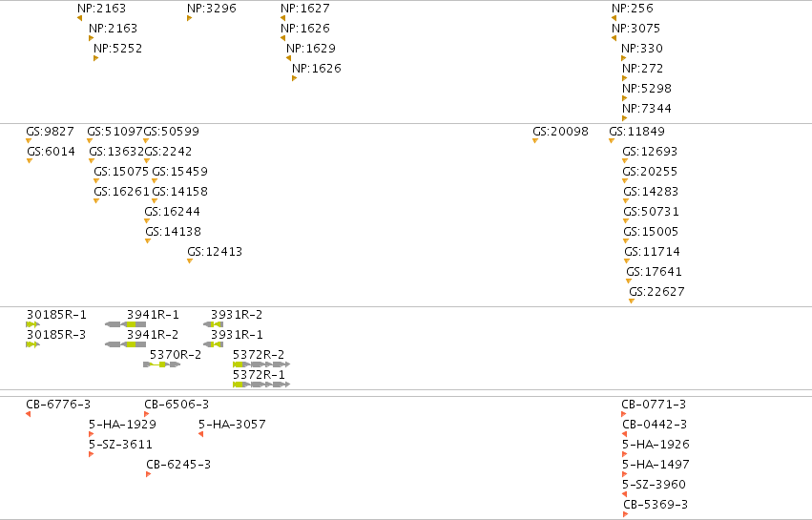Click the orange triangle below GS:51097

(x=90, y=141)
